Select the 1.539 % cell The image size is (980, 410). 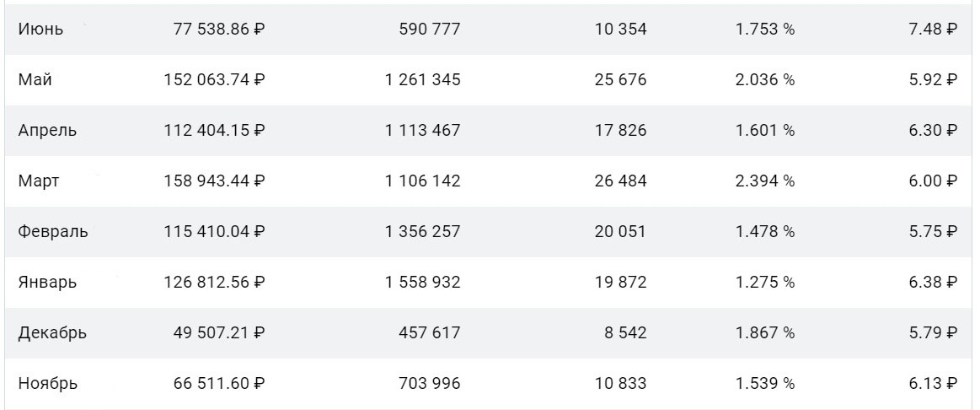click(x=765, y=383)
